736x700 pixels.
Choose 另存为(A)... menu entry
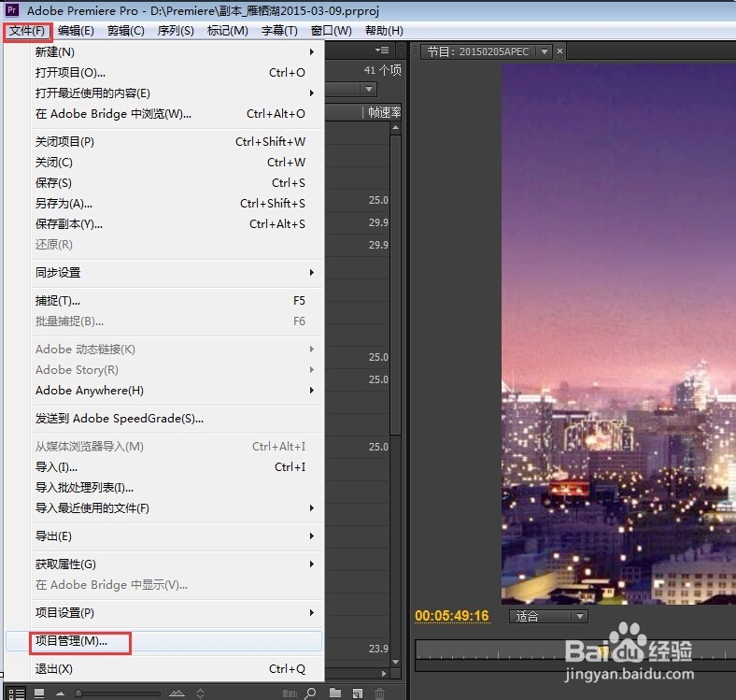pyautogui.click(x=176, y=204)
